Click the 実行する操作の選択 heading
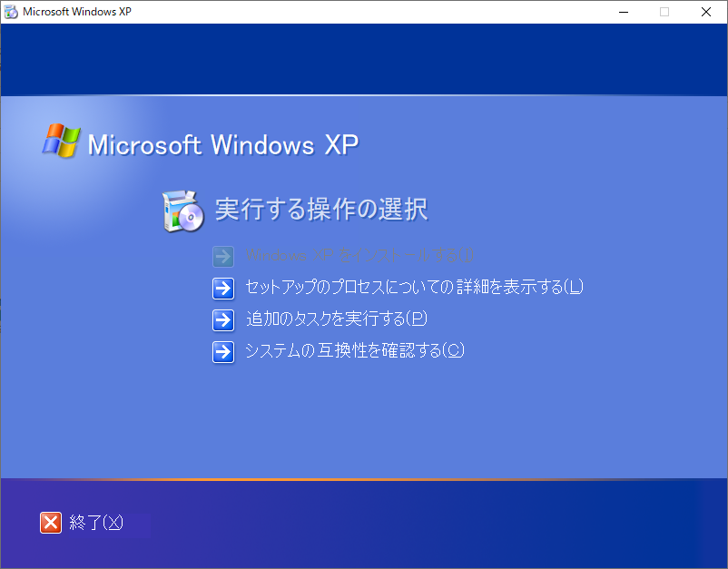 pyautogui.click(x=321, y=209)
